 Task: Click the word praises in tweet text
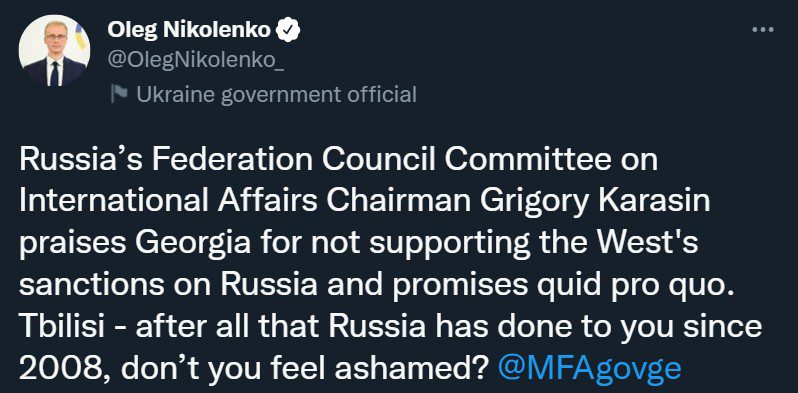click(x=73, y=246)
